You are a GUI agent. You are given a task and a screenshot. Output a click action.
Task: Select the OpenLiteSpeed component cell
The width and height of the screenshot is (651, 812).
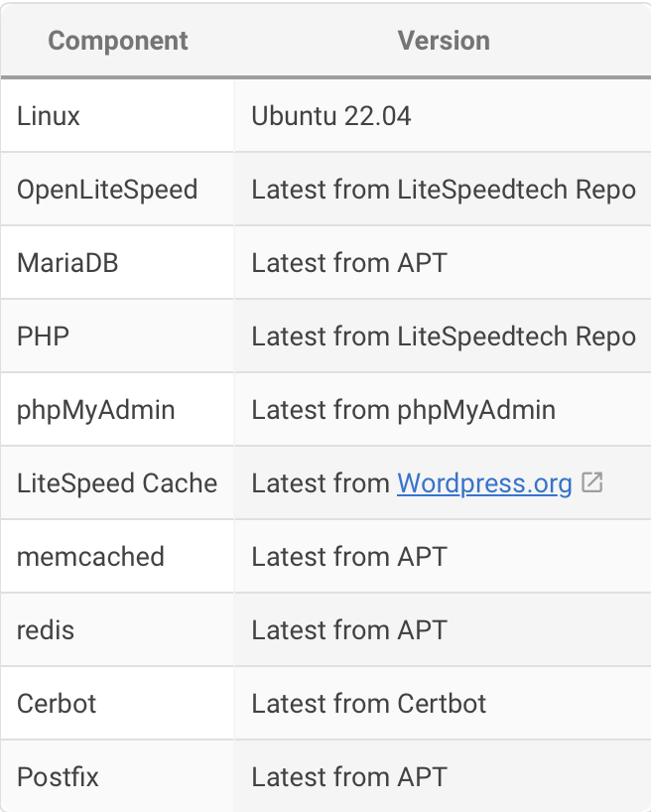(x=107, y=189)
